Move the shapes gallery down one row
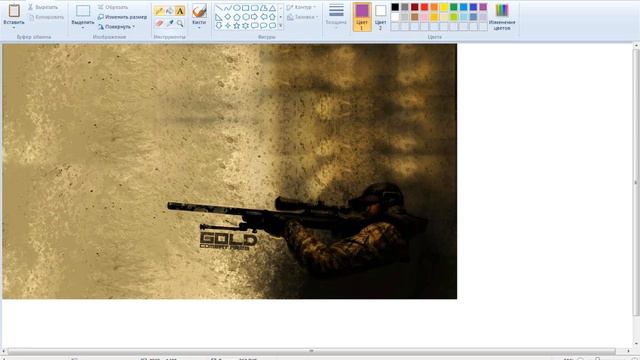Image resolution: width=640 pixels, height=360 pixels. [280, 17]
